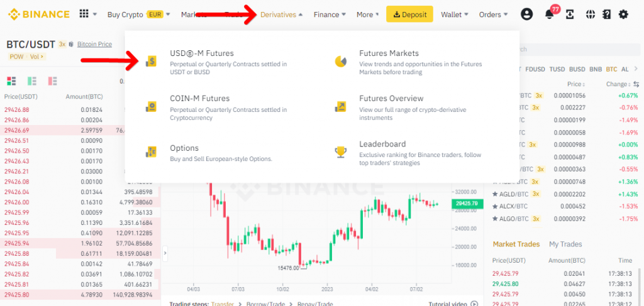Select COIN-M Futures menu entry
Screen dimensions: 644x306
click(199, 99)
